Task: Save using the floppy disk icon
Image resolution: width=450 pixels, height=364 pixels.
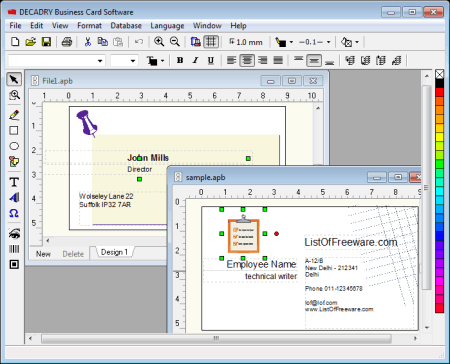Action: click(46, 42)
